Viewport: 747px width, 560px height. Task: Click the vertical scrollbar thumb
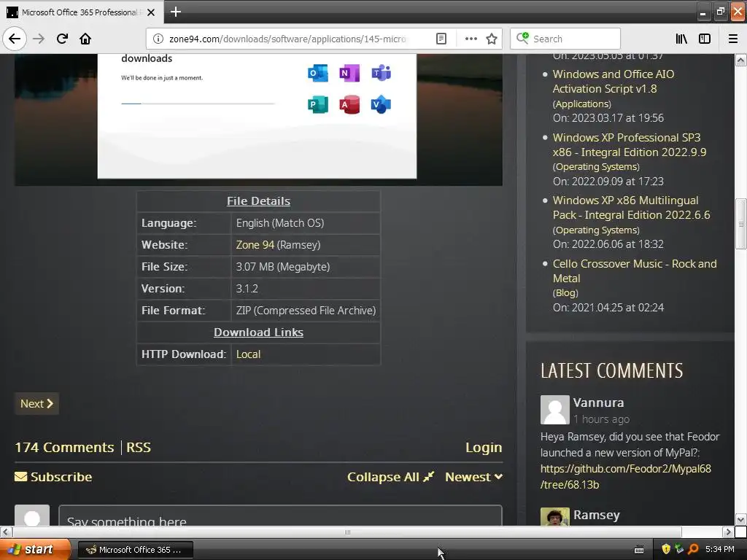[x=740, y=224]
